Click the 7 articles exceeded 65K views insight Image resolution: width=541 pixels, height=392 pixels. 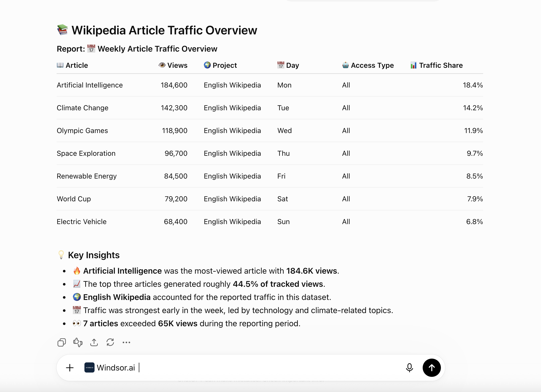click(x=187, y=323)
